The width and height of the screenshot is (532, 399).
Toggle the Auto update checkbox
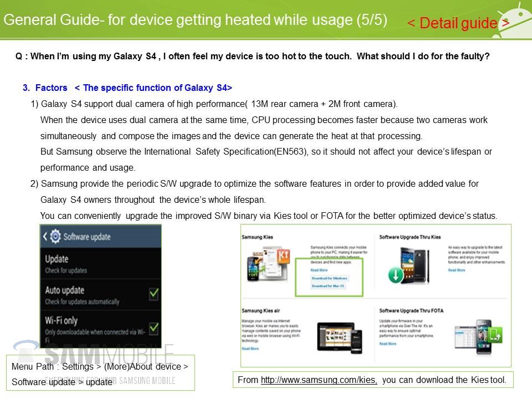pos(154,293)
